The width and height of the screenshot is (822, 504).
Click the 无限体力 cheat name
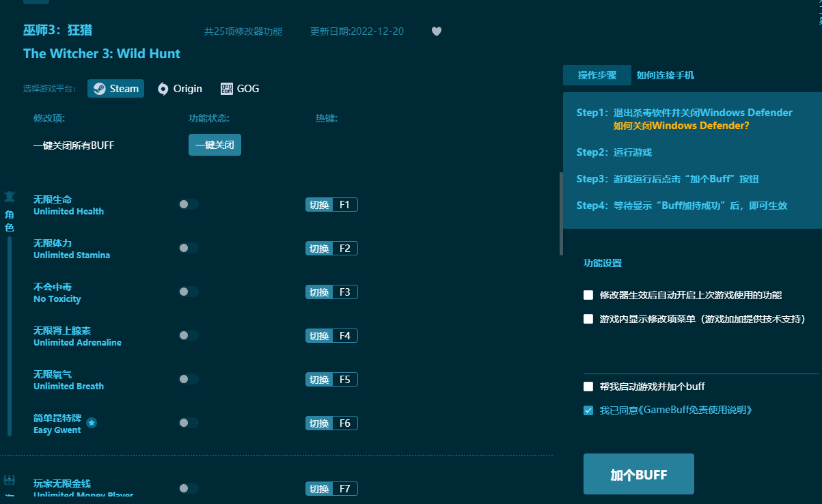53,243
